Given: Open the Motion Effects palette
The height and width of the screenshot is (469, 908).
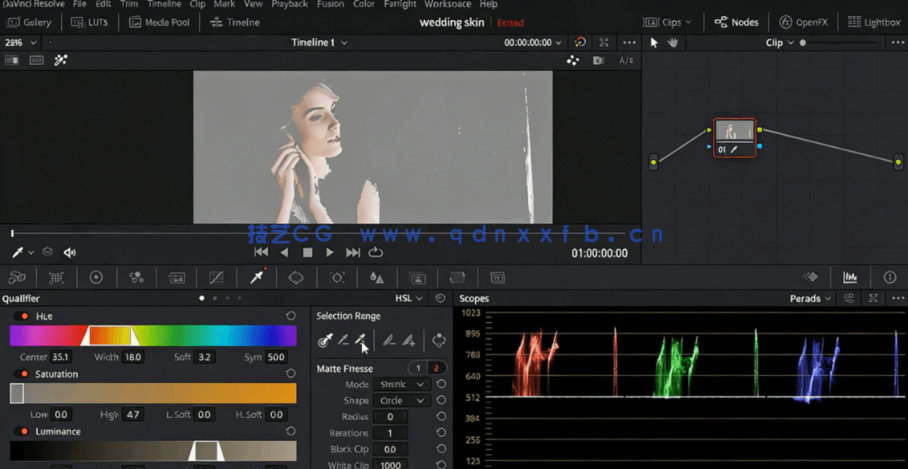Looking at the screenshot, I should [177, 278].
